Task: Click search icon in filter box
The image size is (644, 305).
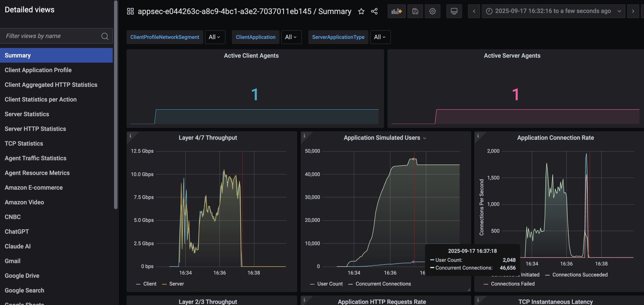Action: (x=105, y=36)
